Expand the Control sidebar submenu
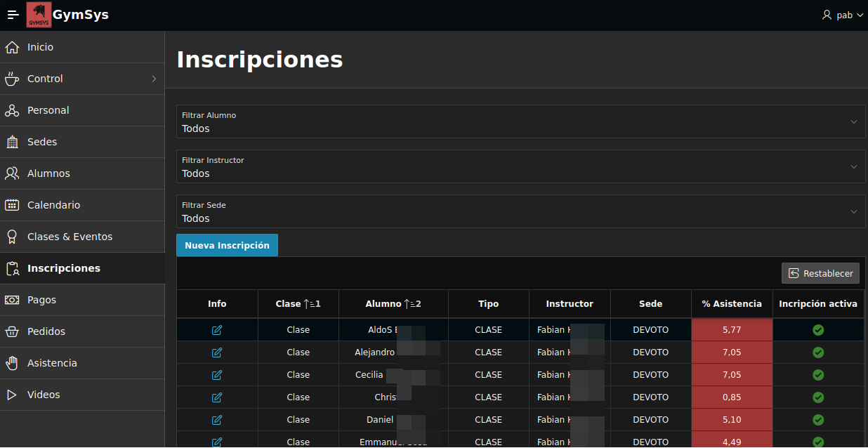868x448 pixels. [83, 79]
